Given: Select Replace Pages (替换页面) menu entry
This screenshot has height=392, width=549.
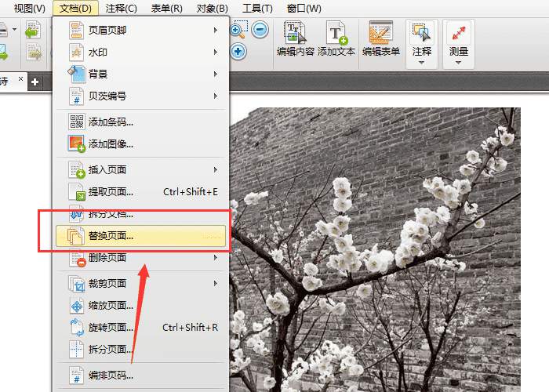Looking at the screenshot, I should pos(140,235).
